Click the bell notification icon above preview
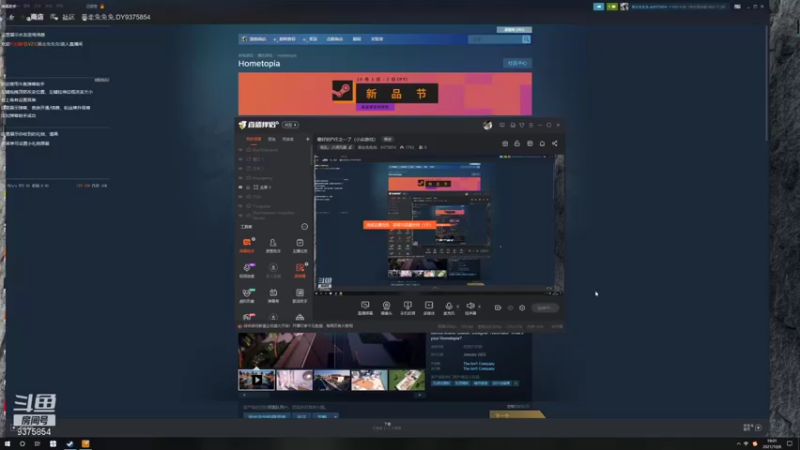The height and width of the screenshot is (450, 800). 542,143
